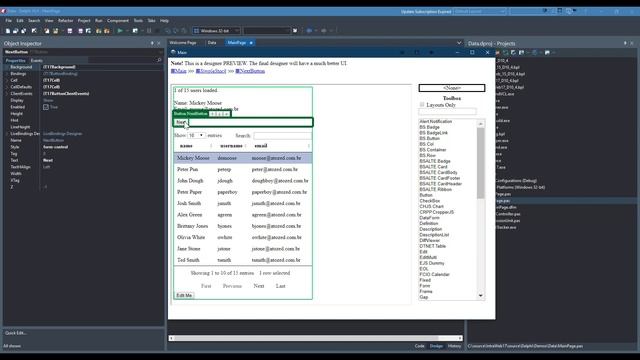Open the Help menu
This screenshot has height=360, width=640.
pos(164,20)
